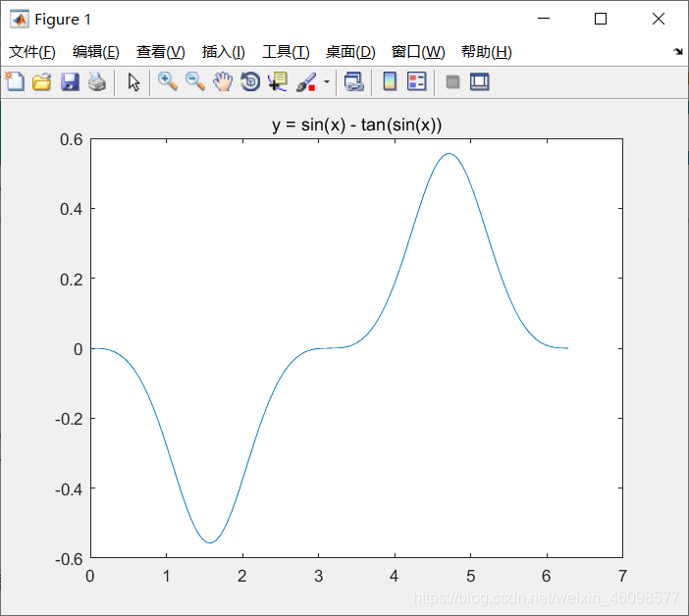Select the Zoom In magnifier tool
This screenshot has height=616, width=689.
(168, 82)
